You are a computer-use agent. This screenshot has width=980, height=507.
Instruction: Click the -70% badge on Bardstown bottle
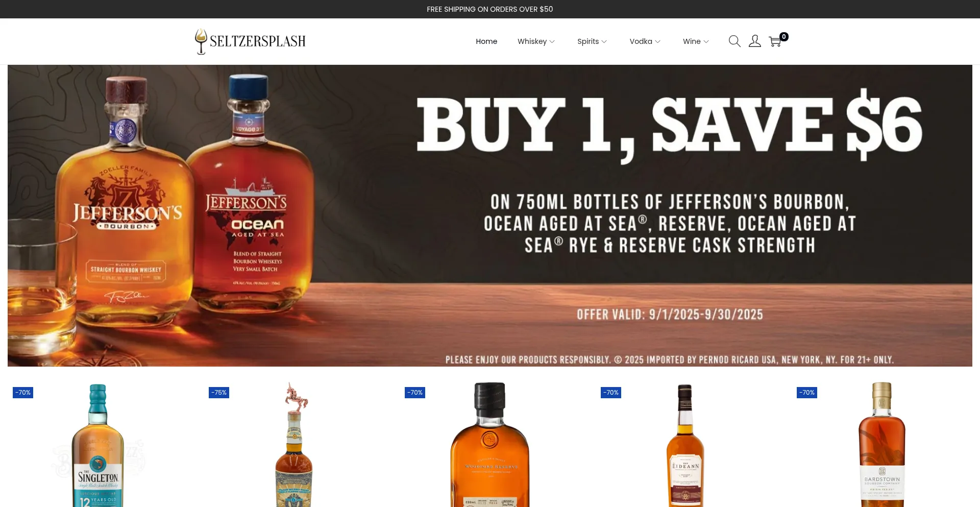pyautogui.click(x=807, y=393)
